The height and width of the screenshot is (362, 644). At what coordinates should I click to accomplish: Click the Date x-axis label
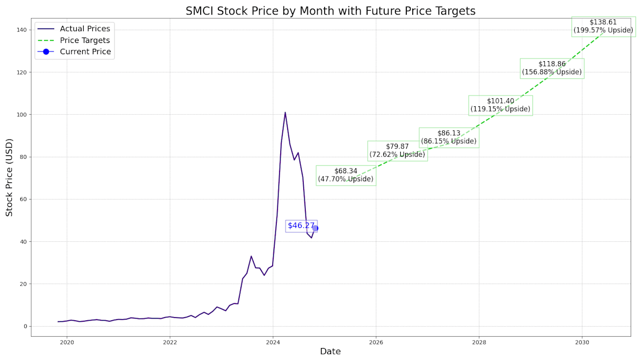(330, 352)
